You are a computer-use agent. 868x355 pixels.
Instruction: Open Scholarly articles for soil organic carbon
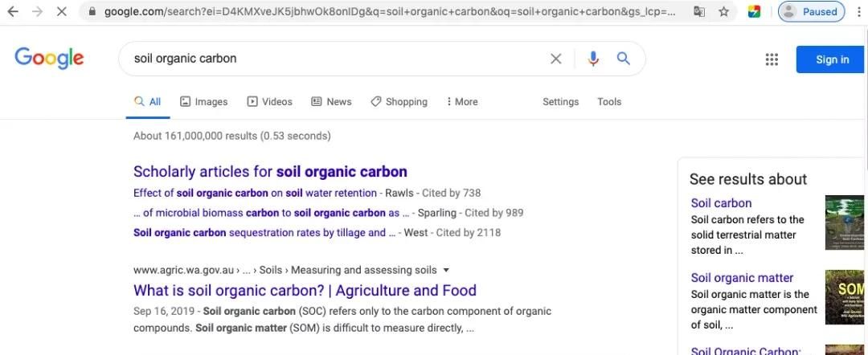click(270, 172)
